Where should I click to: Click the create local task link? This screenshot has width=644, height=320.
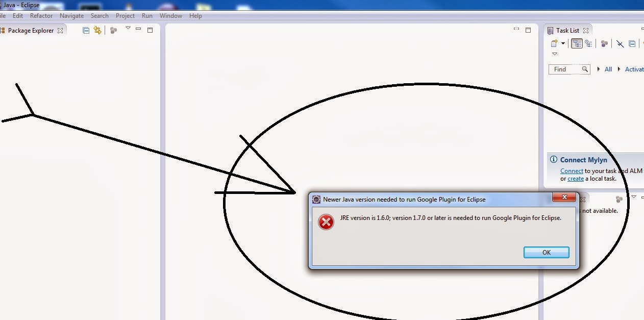(576, 179)
